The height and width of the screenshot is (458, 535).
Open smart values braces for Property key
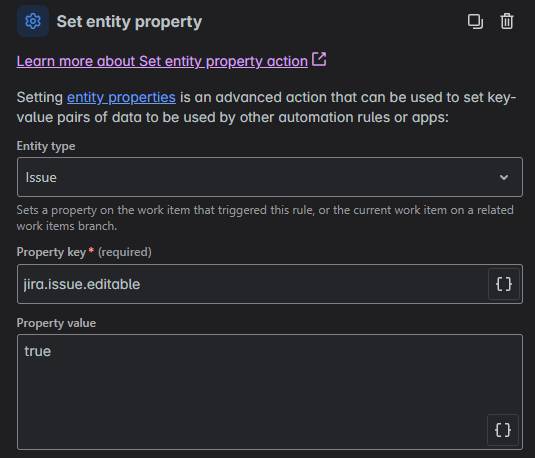tap(504, 284)
